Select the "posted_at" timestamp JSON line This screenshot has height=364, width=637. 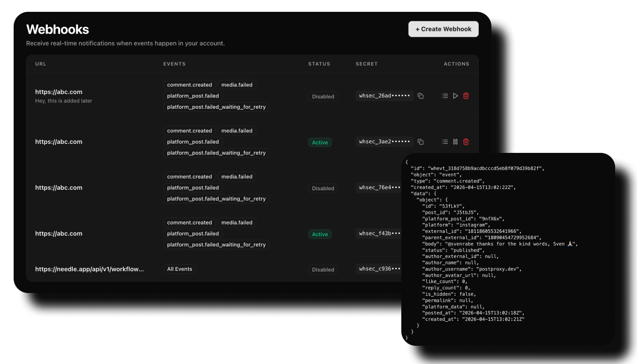[x=474, y=313]
